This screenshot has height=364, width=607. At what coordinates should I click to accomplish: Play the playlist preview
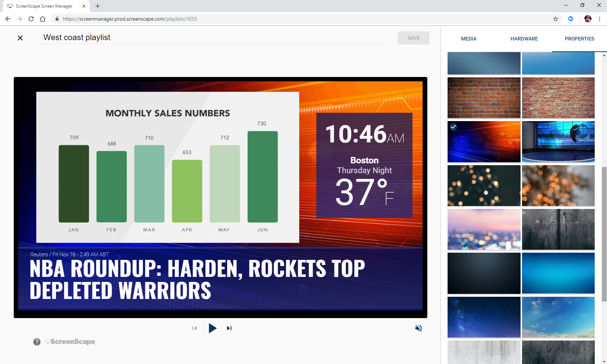(213, 328)
